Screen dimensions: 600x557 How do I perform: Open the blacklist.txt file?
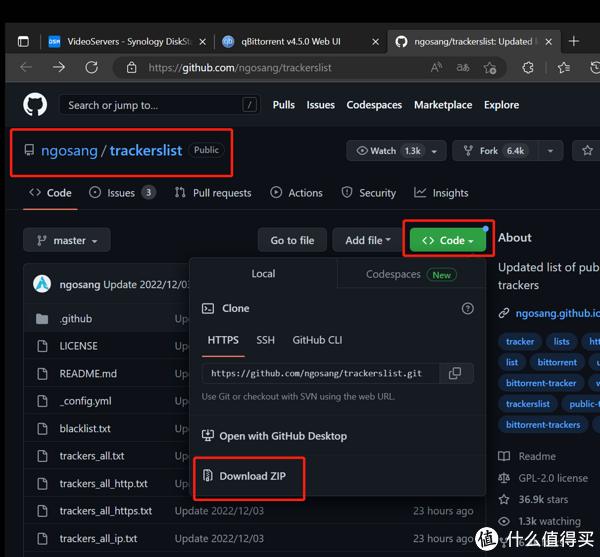click(85, 428)
